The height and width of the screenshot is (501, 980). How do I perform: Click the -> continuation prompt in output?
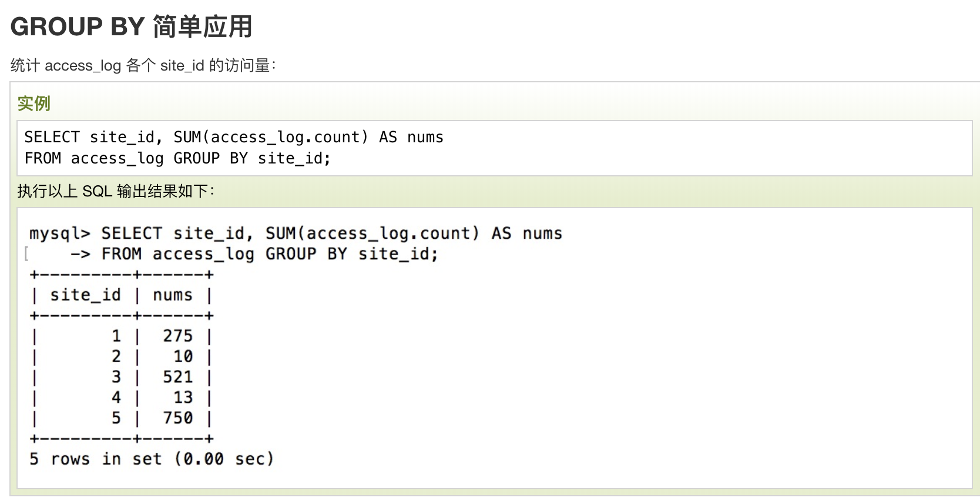point(80,254)
